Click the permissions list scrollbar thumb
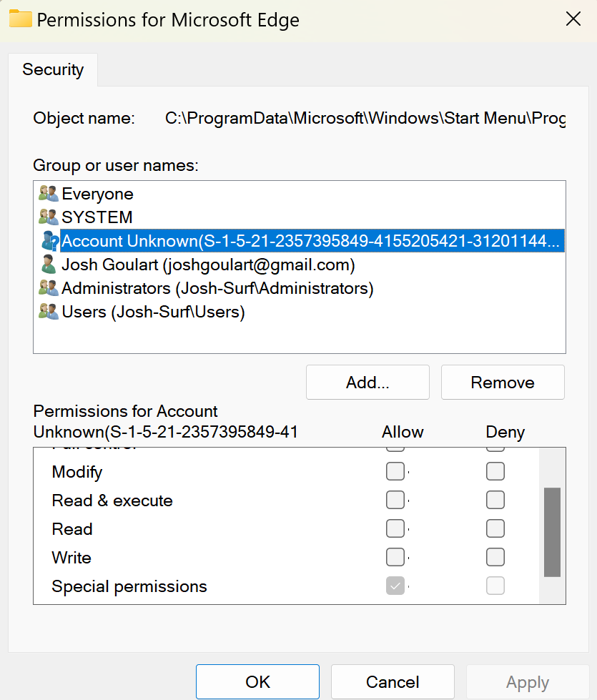The image size is (597, 700). 552,532
